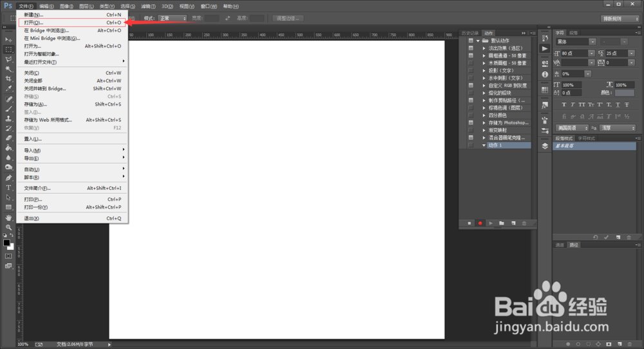The width and height of the screenshot is (644, 349).
Task: Apply Strikethrough style in Character panel
Action: [x=627, y=105]
